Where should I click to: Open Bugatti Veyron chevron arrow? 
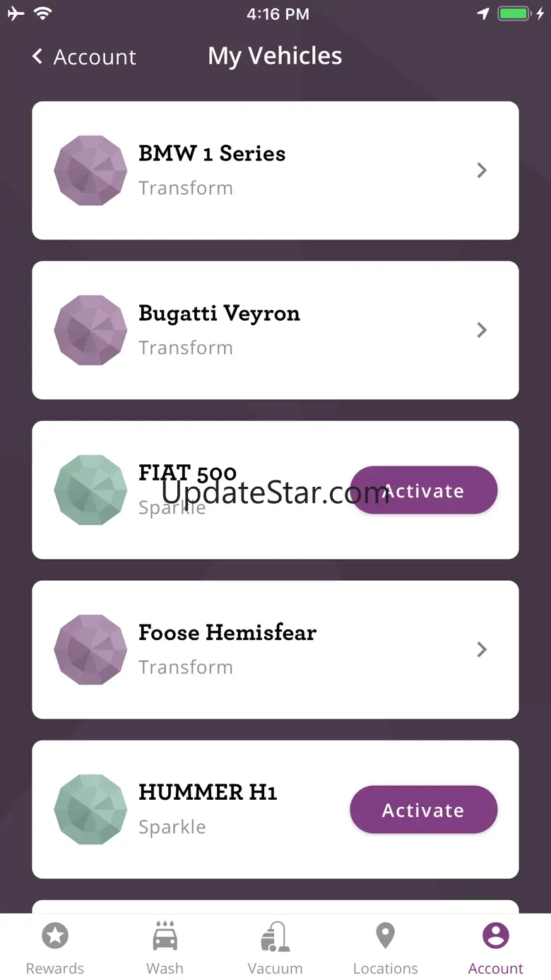pos(482,330)
